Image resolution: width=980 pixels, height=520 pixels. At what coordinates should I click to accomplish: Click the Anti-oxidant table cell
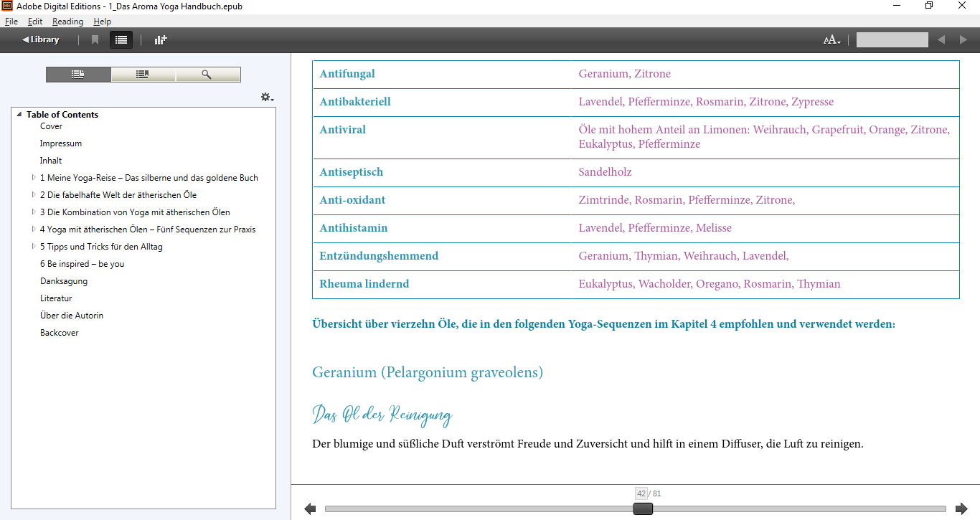pyautogui.click(x=442, y=201)
